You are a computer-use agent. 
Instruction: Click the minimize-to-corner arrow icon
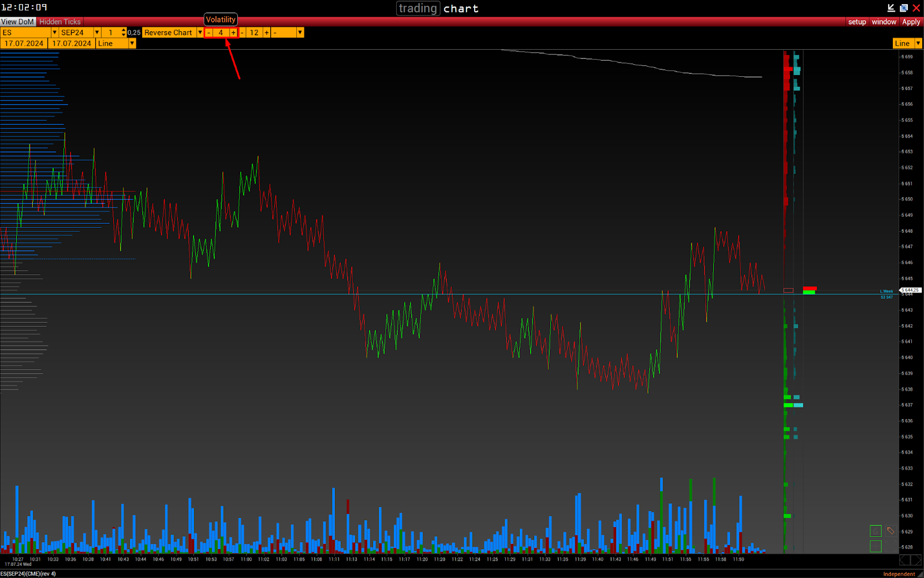pos(891,8)
